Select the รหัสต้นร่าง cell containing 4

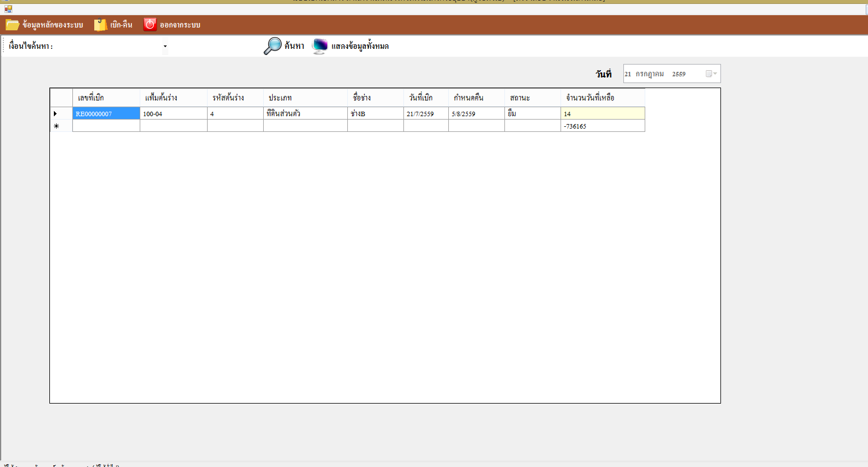point(235,113)
